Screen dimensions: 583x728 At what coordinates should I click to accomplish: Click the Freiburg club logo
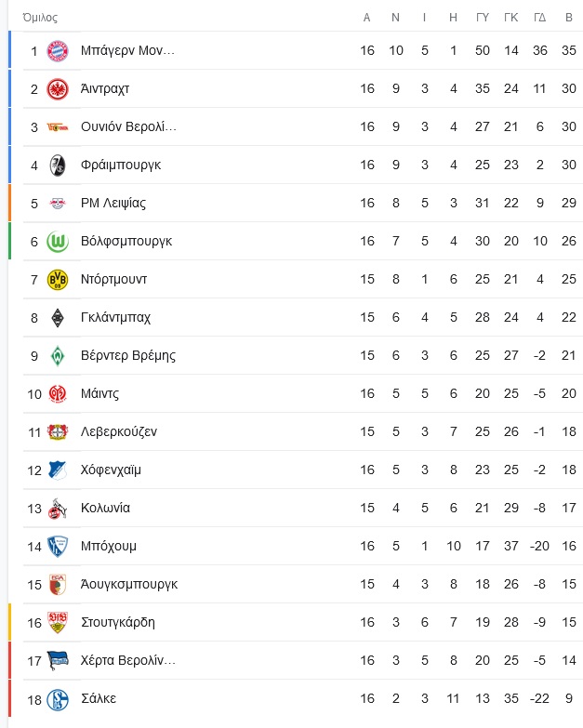(x=58, y=165)
